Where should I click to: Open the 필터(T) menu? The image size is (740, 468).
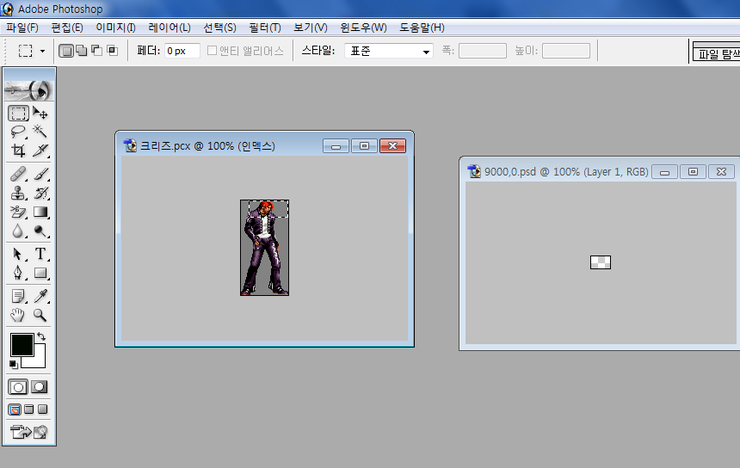pyautogui.click(x=265, y=28)
